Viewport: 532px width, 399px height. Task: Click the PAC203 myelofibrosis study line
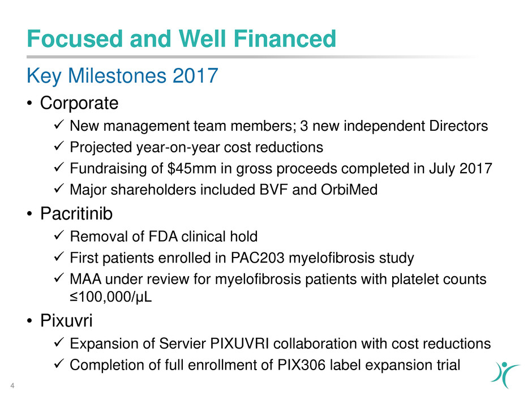(242, 258)
